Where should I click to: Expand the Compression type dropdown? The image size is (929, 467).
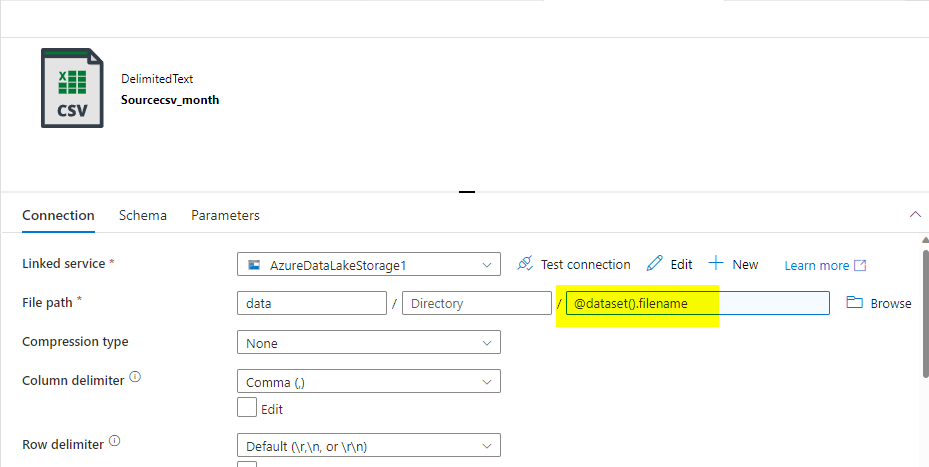(x=368, y=343)
